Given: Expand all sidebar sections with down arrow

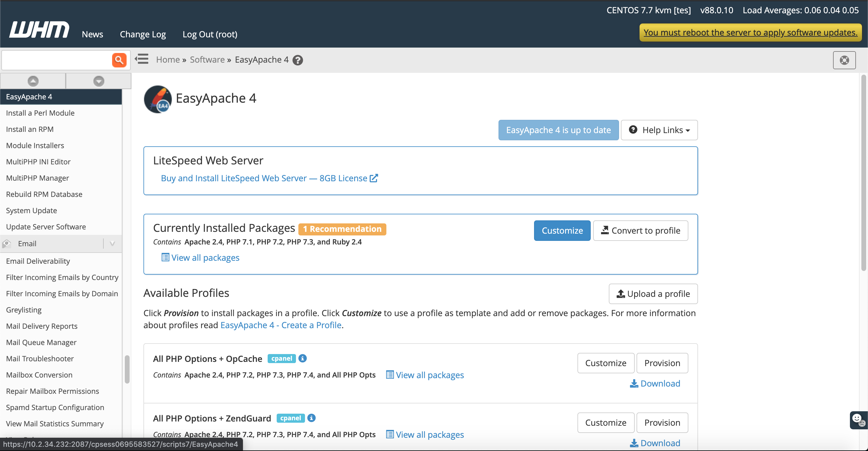Looking at the screenshot, I should click(x=99, y=81).
